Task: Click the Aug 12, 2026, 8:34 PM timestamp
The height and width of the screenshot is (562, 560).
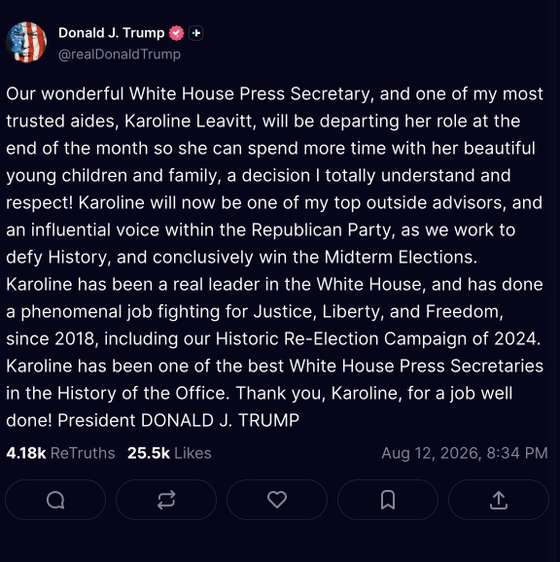Action: (x=465, y=453)
